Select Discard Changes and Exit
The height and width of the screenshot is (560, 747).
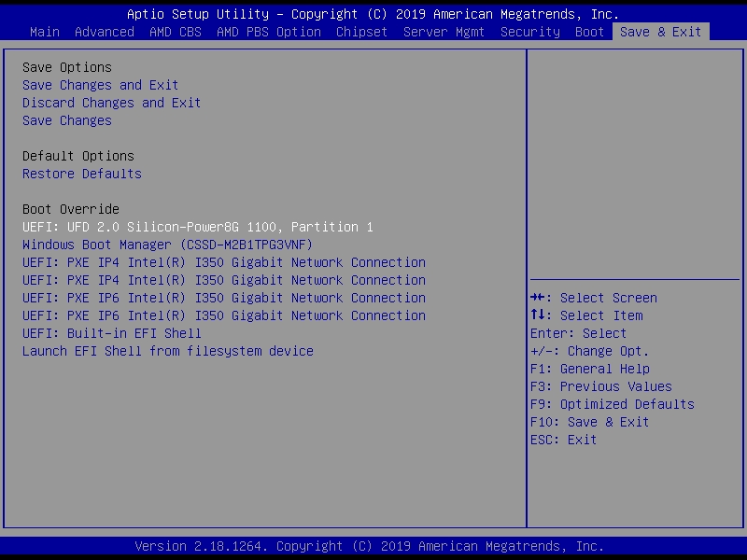pyautogui.click(x=111, y=103)
